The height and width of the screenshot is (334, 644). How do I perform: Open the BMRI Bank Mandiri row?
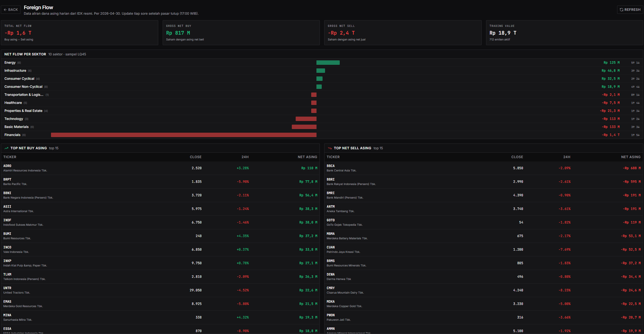point(484,195)
